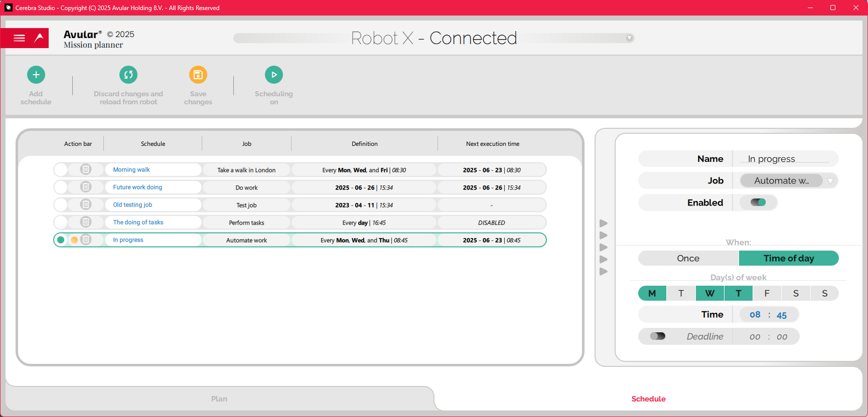Delete the Morning walk schedule
Viewport: 868px width, 417px height.
(x=86, y=169)
